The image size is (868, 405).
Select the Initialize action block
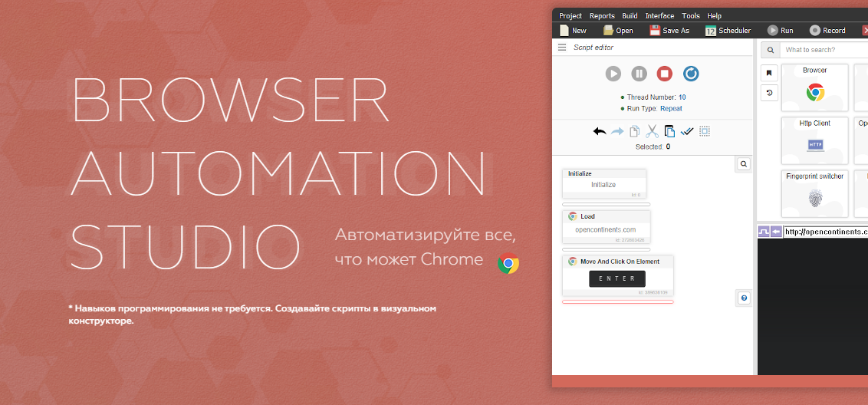(x=604, y=183)
